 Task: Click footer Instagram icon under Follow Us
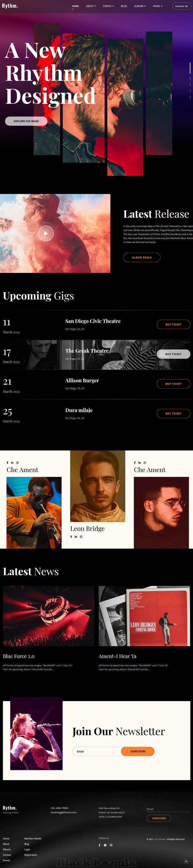point(111,845)
